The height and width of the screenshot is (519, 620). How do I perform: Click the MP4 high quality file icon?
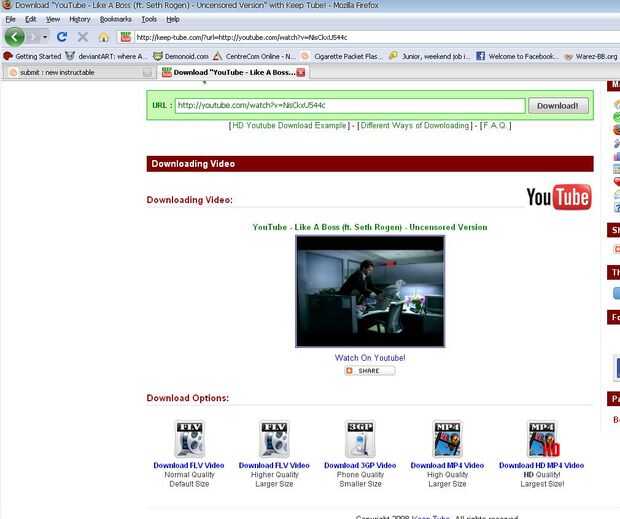[x=447, y=439]
